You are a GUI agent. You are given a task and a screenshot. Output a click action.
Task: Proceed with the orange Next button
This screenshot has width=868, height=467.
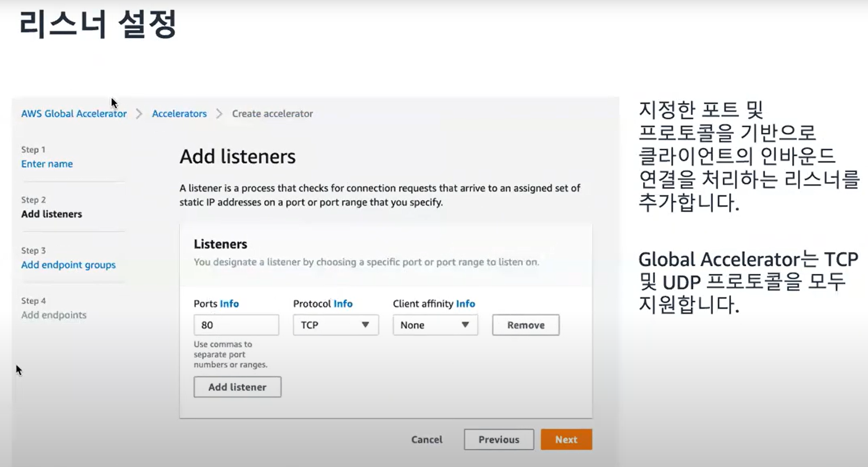566,439
